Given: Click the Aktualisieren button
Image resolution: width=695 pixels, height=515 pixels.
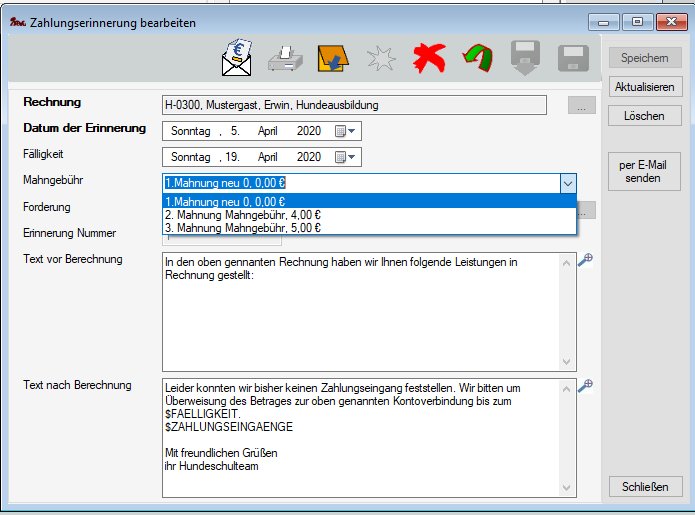Looking at the screenshot, I should [x=644, y=87].
